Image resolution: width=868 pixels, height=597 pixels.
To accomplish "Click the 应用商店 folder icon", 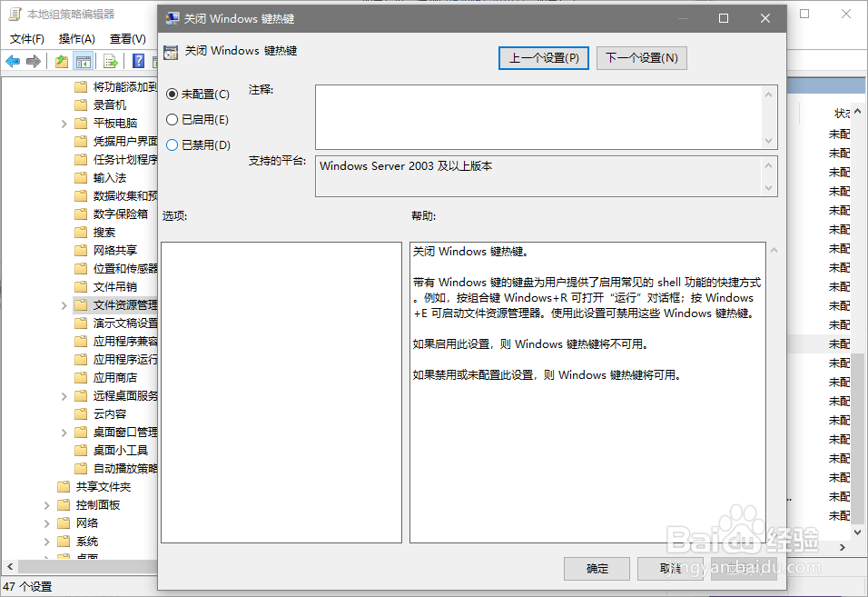I will click(x=81, y=378).
